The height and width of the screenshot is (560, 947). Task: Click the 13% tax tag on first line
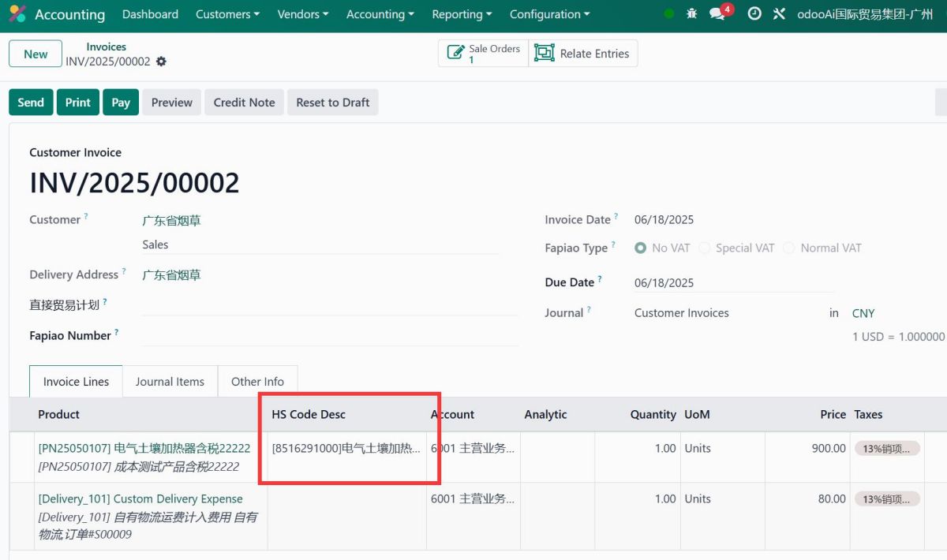click(x=887, y=449)
